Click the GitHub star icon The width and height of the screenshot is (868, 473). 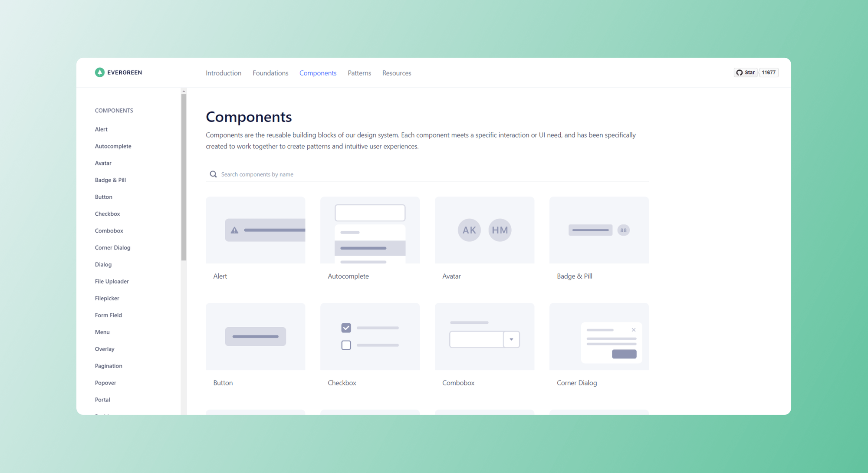point(739,72)
